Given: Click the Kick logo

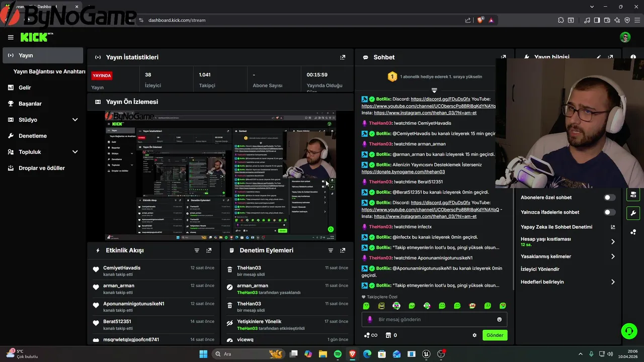Looking at the screenshot, I should pyautogui.click(x=36, y=37).
